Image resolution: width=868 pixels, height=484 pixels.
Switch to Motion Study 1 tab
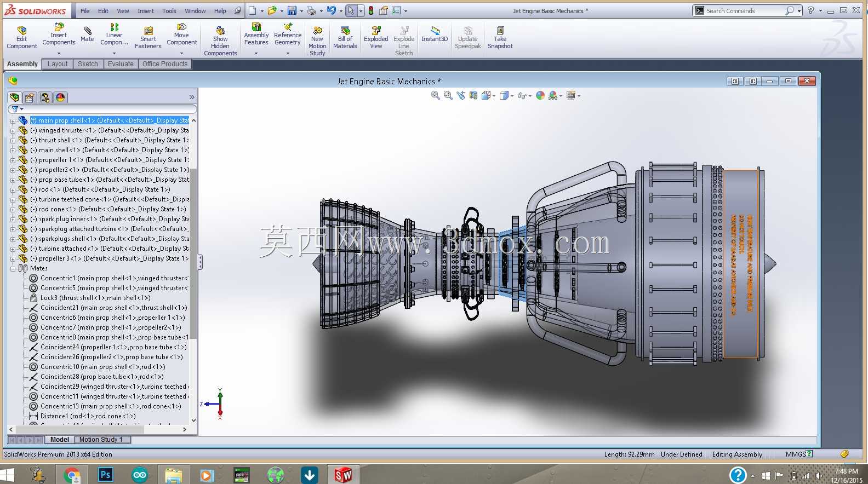(101, 440)
